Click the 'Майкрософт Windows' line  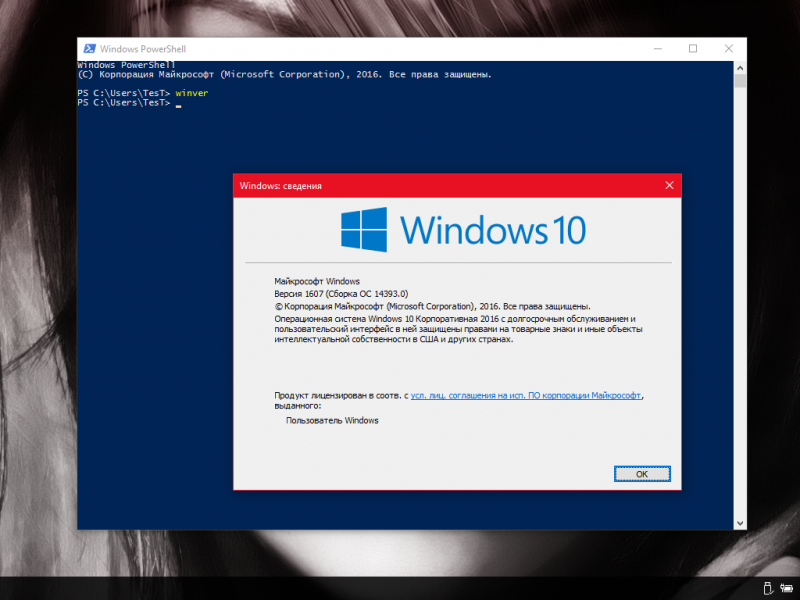pyautogui.click(x=317, y=281)
